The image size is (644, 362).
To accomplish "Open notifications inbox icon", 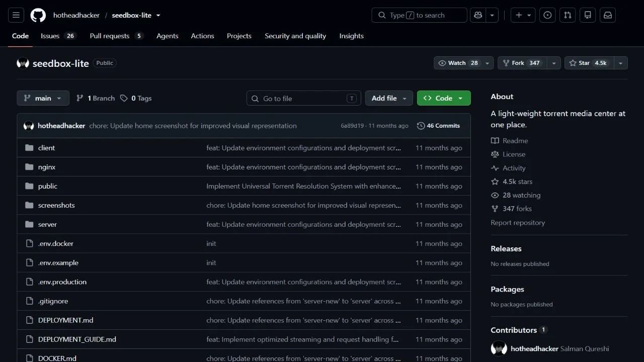I will click(x=608, y=15).
